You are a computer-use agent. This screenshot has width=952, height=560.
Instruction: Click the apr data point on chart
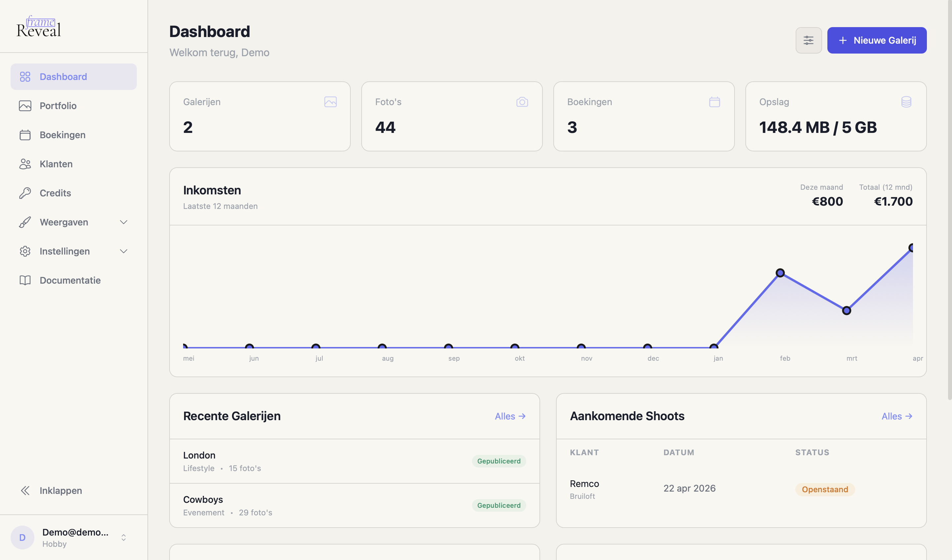tap(911, 248)
